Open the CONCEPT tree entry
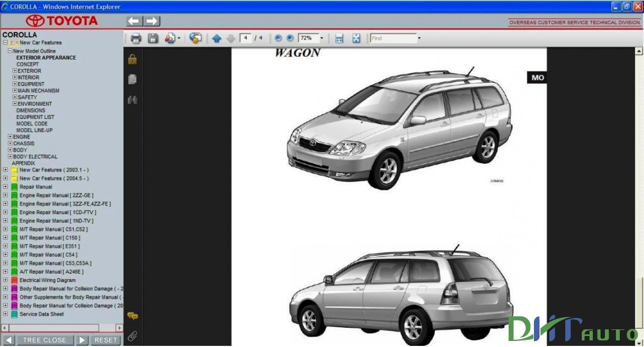The image size is (644, 347). tap(28, 64)
